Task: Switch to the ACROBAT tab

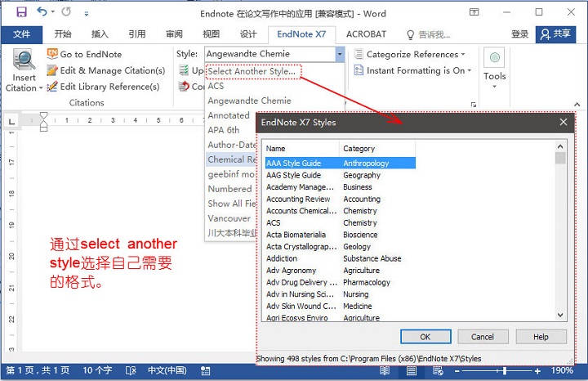Action: (x=366, y=34)
